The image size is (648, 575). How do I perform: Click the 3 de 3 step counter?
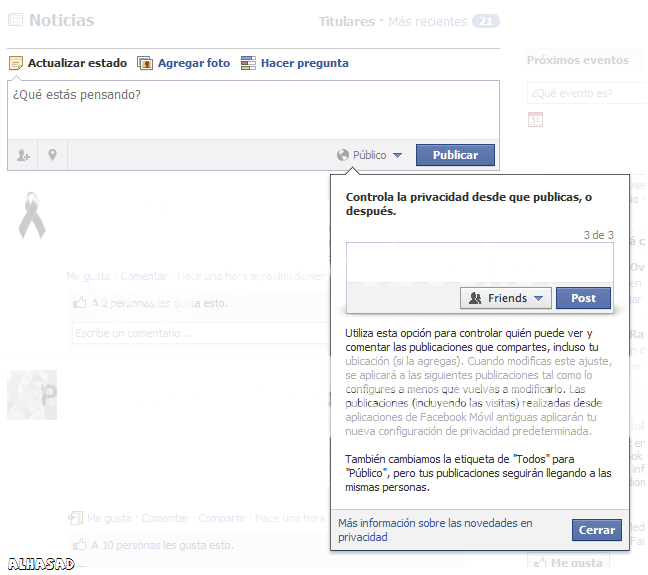pos(598,235)
